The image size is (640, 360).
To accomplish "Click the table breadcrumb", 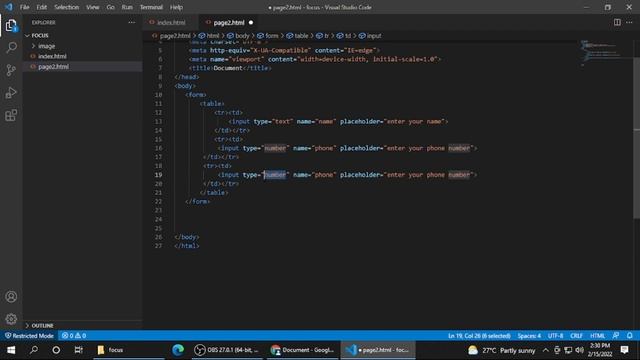I will [x=301, y=36].
